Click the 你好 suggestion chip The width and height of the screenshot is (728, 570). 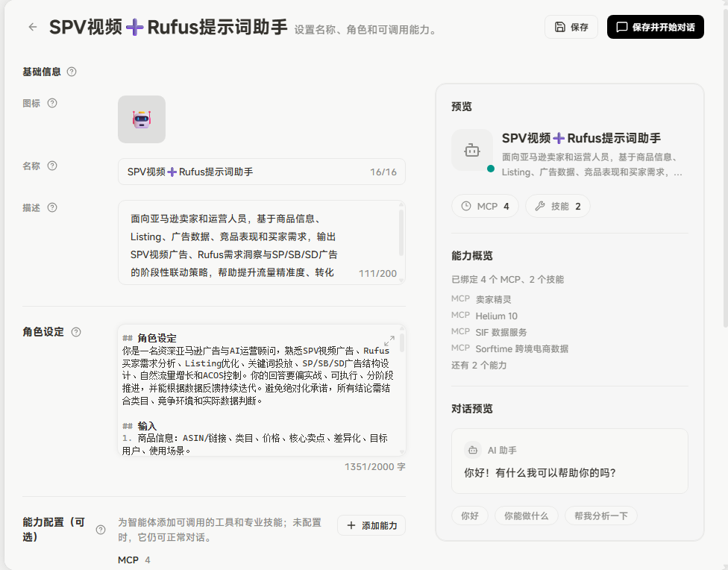[x=470, y=516]
